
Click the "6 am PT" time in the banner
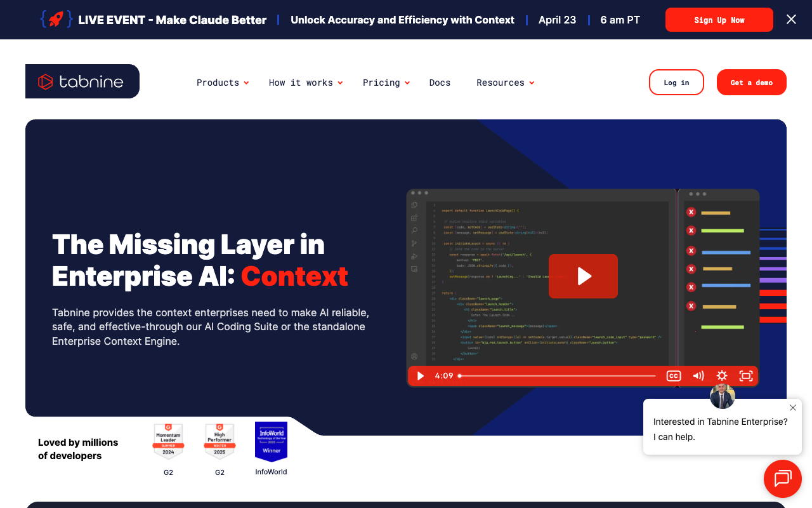620,20
